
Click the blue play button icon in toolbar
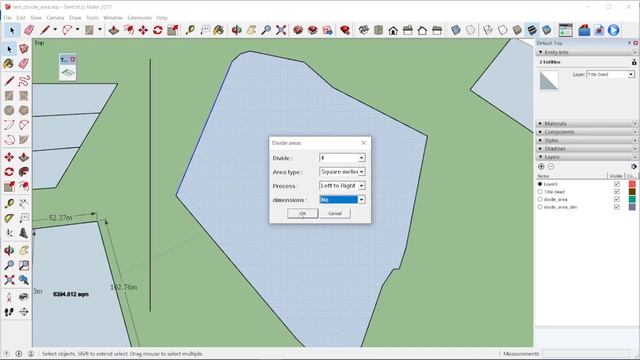coord(613,30)
